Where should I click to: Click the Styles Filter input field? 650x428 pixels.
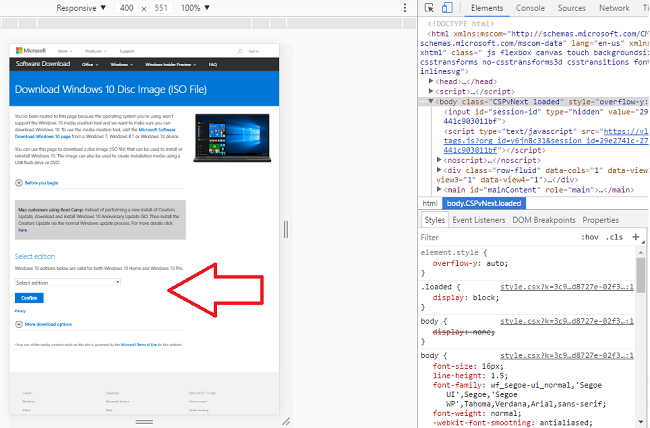[x=497, y=237]
